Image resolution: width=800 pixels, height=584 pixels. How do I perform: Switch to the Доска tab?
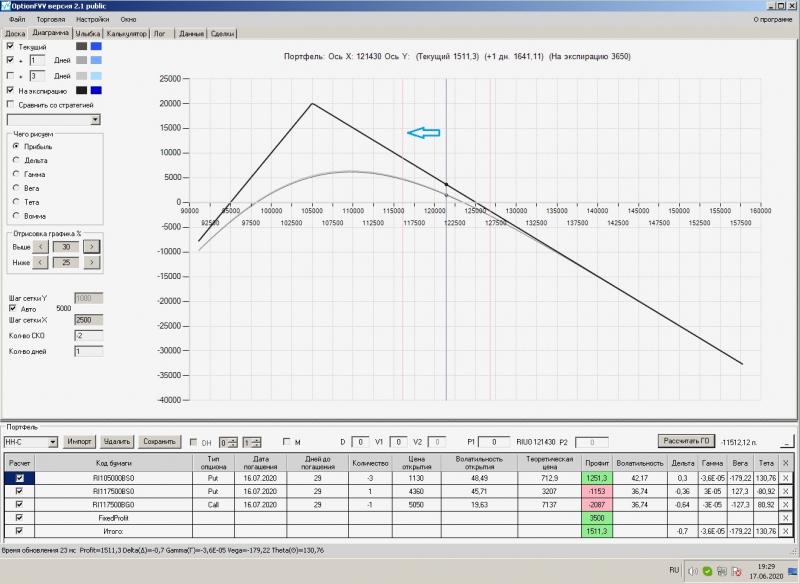tap(15, 34)
